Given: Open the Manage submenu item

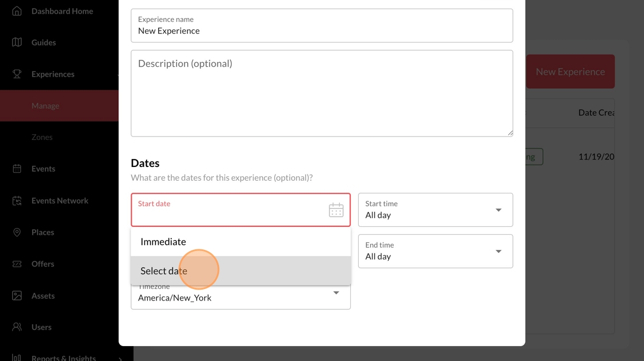Looking at the screenshot, I should click(45, 106).
